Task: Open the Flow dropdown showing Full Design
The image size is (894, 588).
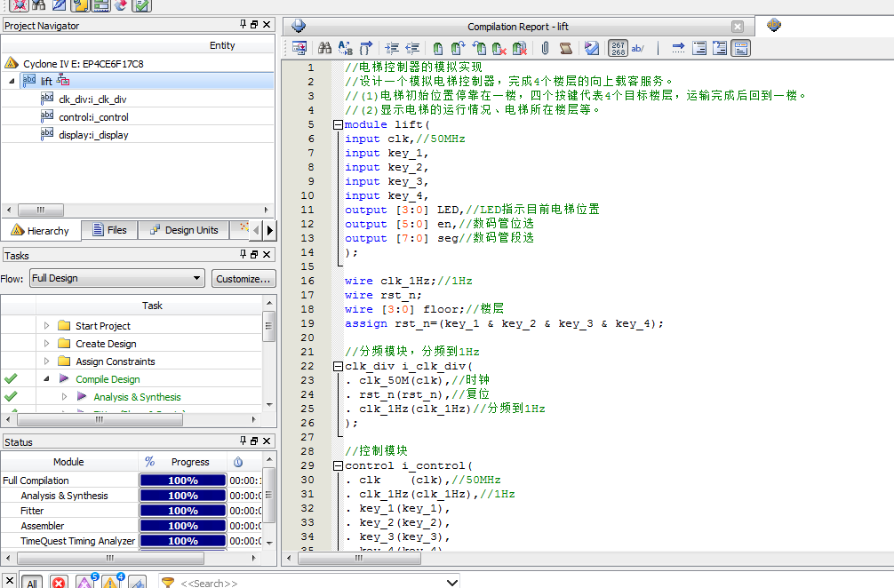Action: point(116,278)
